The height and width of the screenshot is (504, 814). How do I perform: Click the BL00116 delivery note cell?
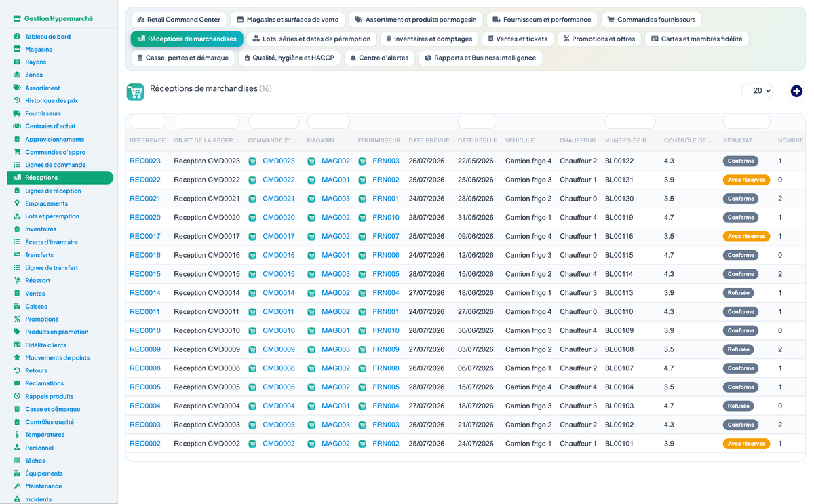[x=619, y=237]
